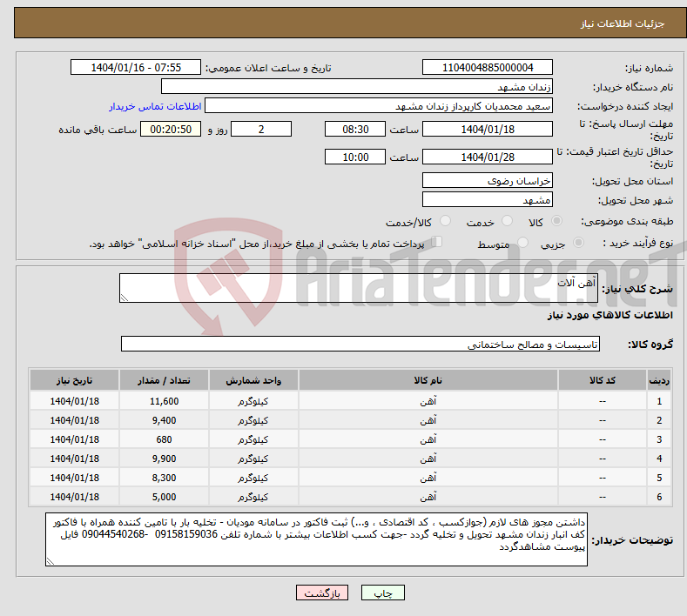Toggle the اسناد خزانه اسلامی payment checkbox
687x616 pixels.
click(x=437, y=242)
